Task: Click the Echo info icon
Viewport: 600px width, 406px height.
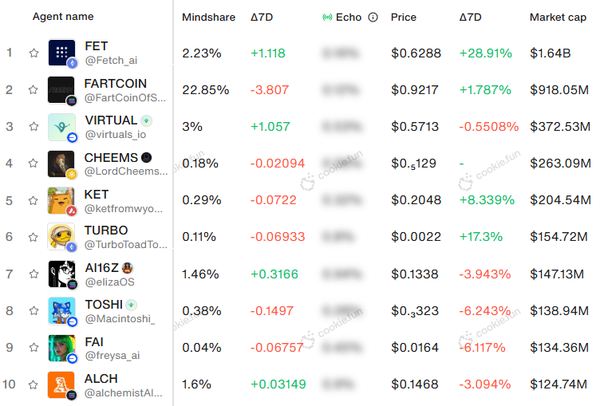Action: pyautogui.click(x=373, y=17)
